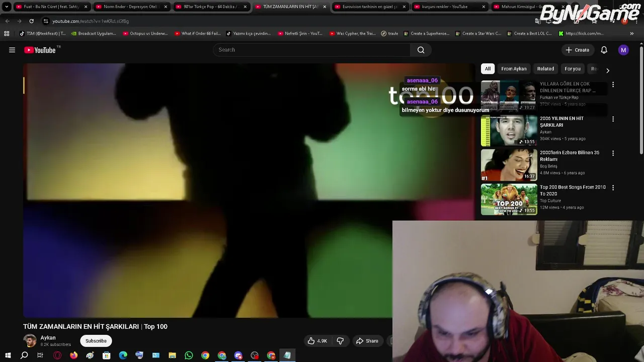
Task: Reload the page in browser toolbar
Action: click(31, 21)
